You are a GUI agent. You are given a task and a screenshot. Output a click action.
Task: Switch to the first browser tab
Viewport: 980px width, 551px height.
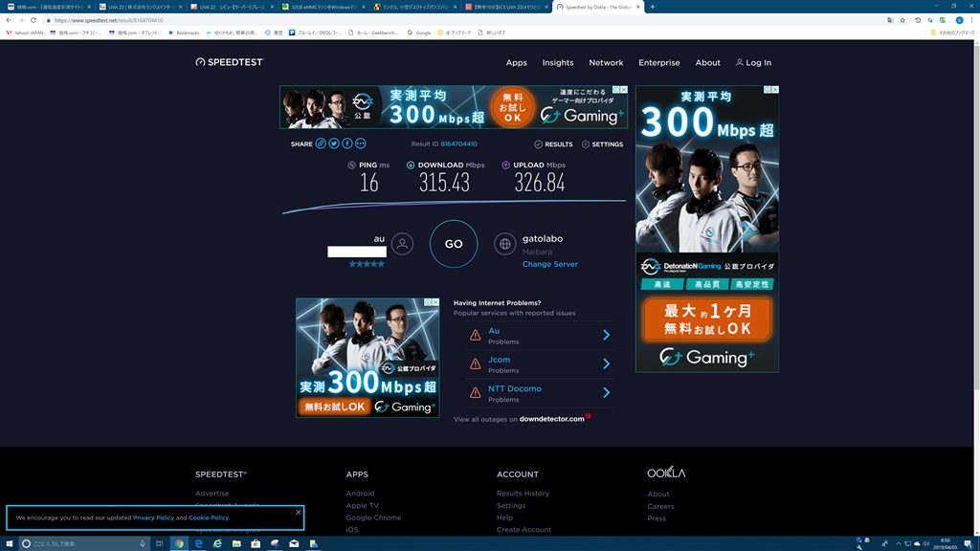pyautogui.click(x=49, y=7)
